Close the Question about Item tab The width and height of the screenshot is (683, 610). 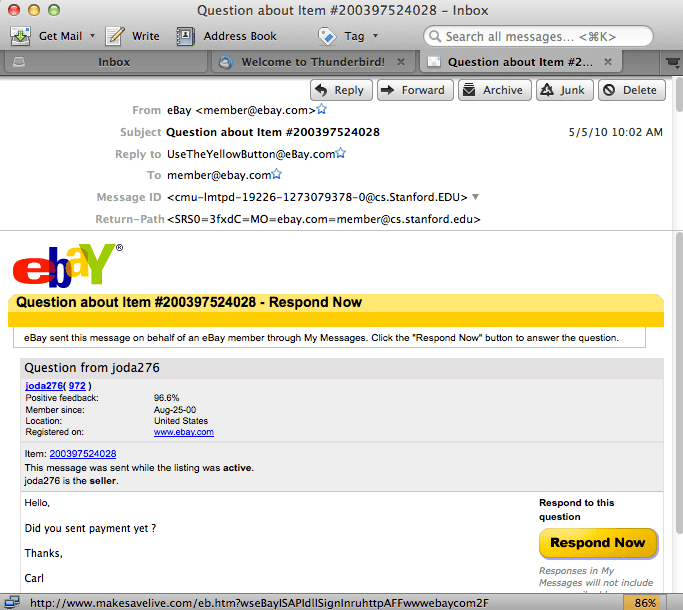click(x=608, y=62)
